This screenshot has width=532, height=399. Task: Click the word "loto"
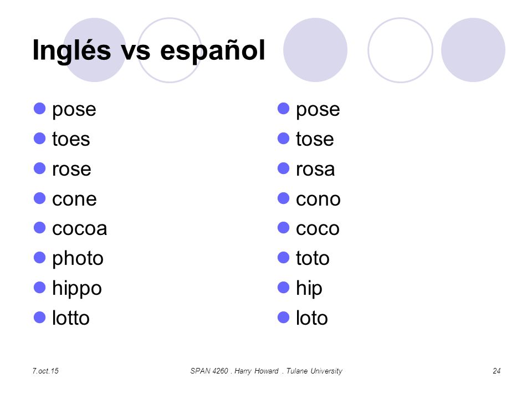coord(312,318)
